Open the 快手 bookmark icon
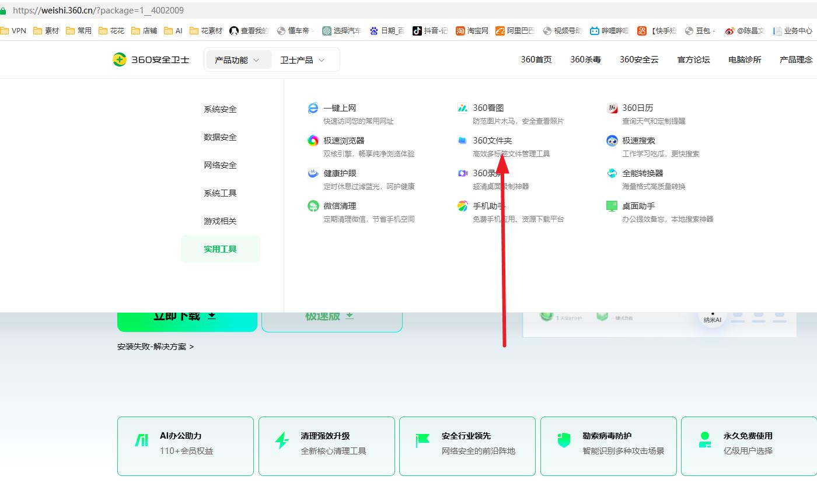The image size is (817, 504). pyautogui.click(x=642, y=31)
